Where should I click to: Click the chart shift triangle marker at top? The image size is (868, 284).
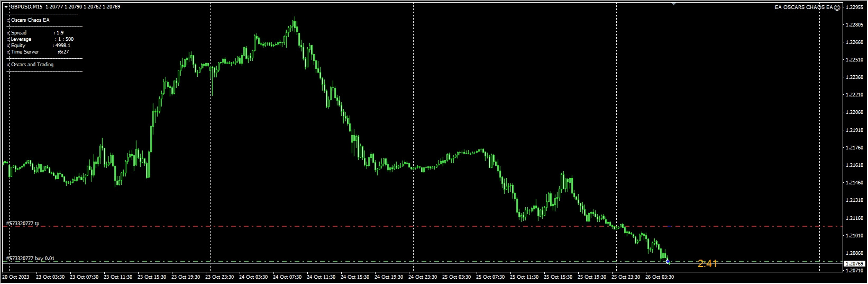click(x=673, y=4)
